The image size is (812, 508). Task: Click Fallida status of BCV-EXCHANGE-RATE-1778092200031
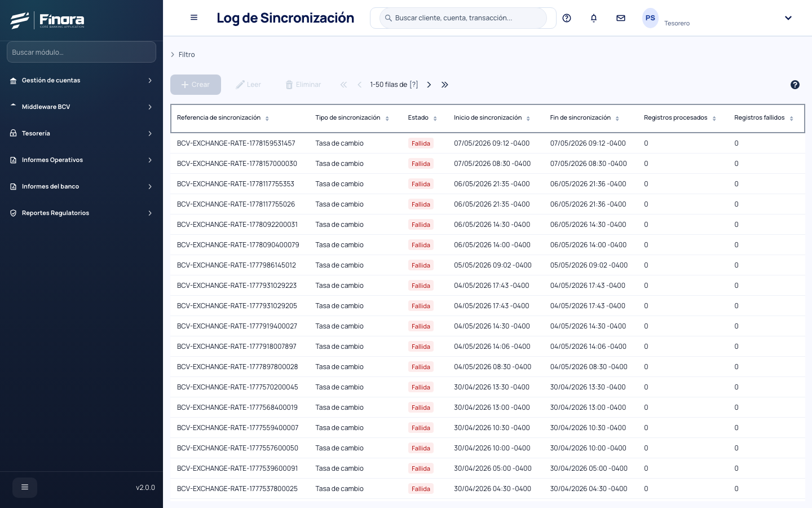(421, 225)
